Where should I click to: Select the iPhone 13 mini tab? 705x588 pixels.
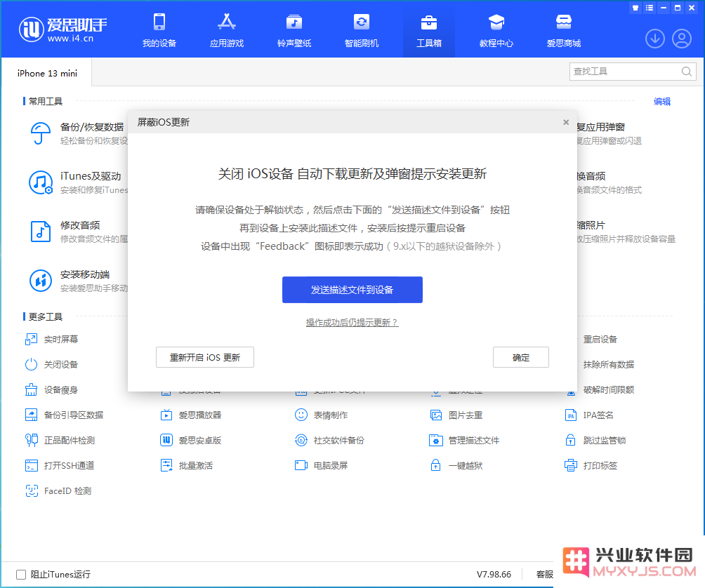coord(47,73)
